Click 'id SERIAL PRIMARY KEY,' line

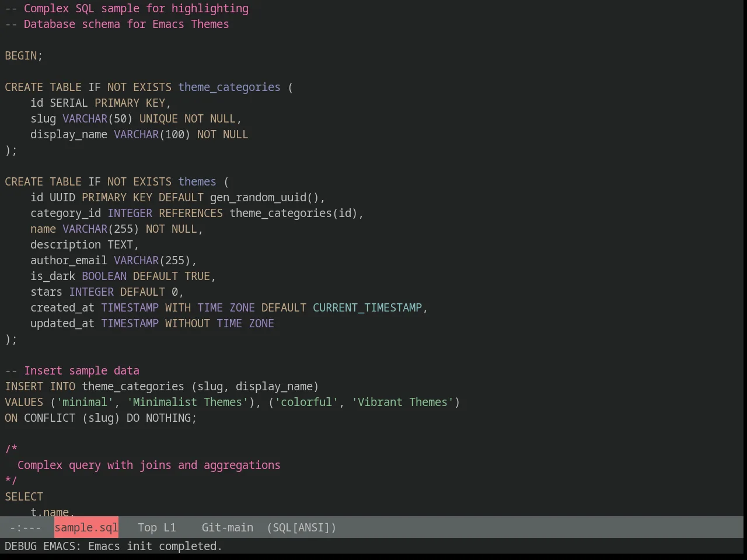(101, 103)
